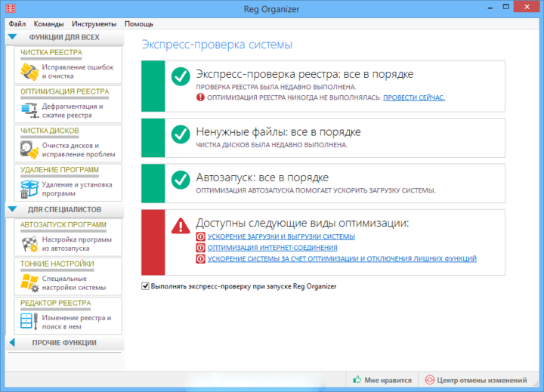Click text 'Дефрагментация и сжатие реестра'

click(73, 111)
